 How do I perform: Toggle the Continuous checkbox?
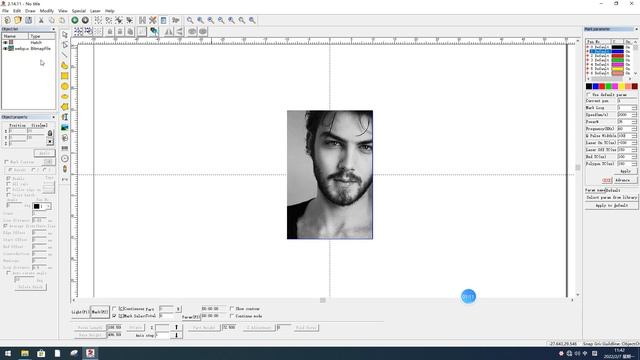click(114, 309)
